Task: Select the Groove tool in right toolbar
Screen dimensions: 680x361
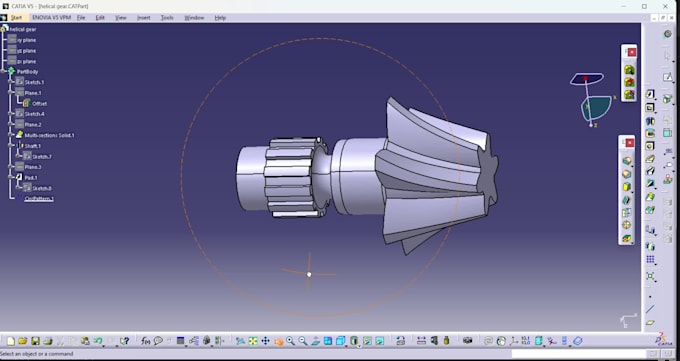Action: coord(650,133)
